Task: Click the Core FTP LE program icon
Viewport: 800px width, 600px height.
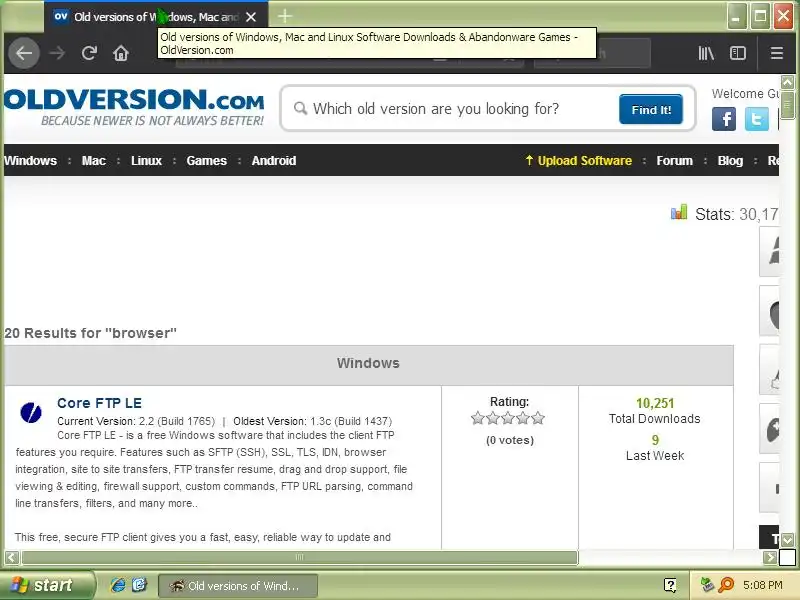Action: [x=31, y=412]
